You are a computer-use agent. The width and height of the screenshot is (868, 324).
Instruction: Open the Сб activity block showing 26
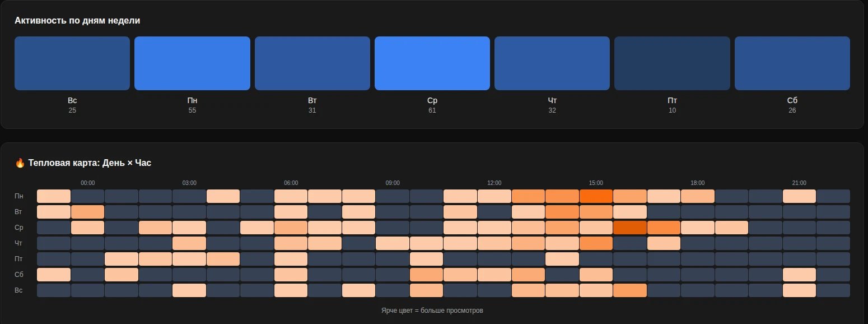coord(792,63)
